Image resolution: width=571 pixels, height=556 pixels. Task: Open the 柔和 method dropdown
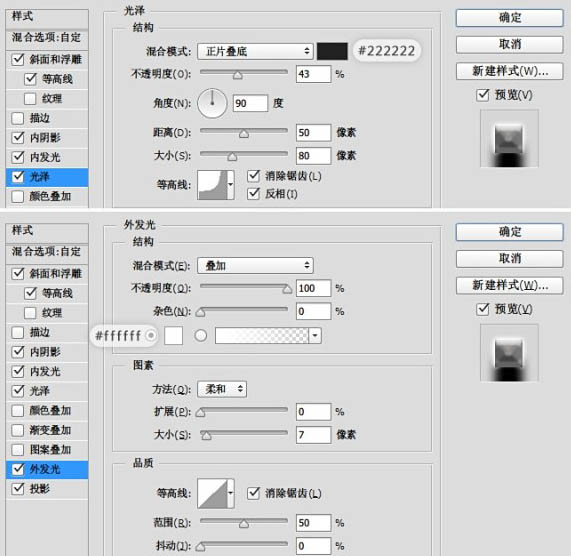(x=222, y=389)
